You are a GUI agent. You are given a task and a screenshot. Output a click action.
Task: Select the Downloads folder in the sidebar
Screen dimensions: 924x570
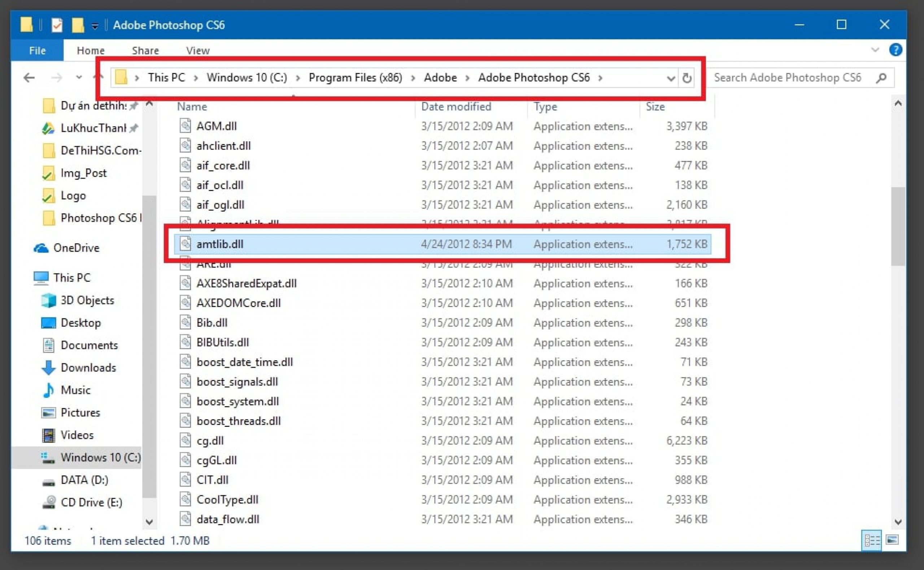coord(88,368)
